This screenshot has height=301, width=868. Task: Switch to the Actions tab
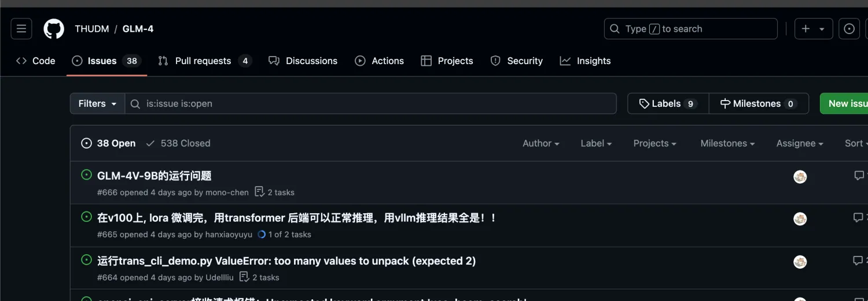coord(380,61)
